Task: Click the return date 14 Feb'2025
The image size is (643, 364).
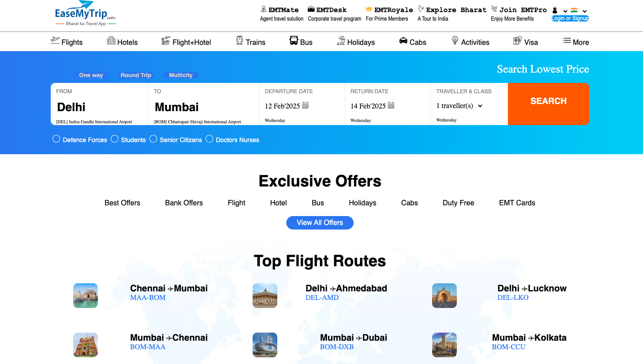Action: pyautogui.click(x=368, y=106)
